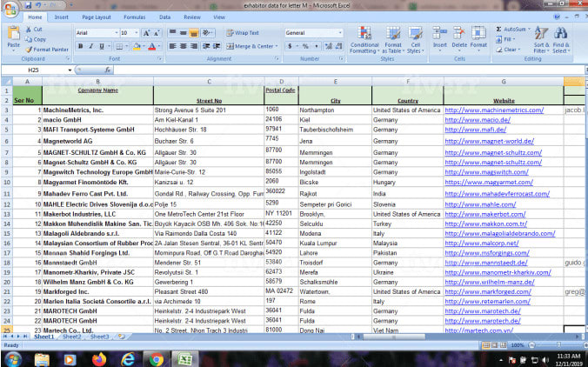Open Conditional Formatting menu
Viewport: 588px width, 367px height.
(364, 40)
